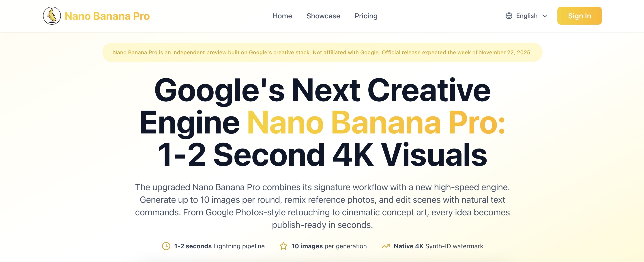Click the globe language icon in the header
644x262 pixels.
point(509,15)
